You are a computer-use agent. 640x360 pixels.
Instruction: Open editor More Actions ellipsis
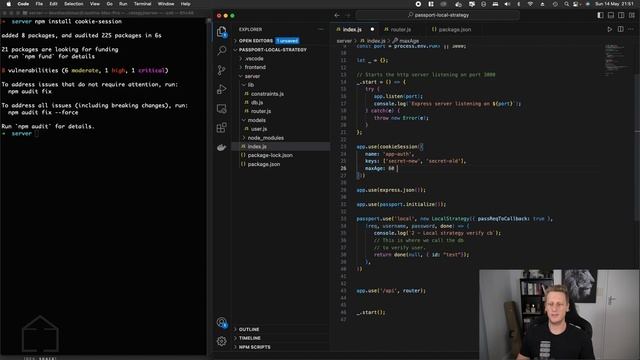pos(631,29)
